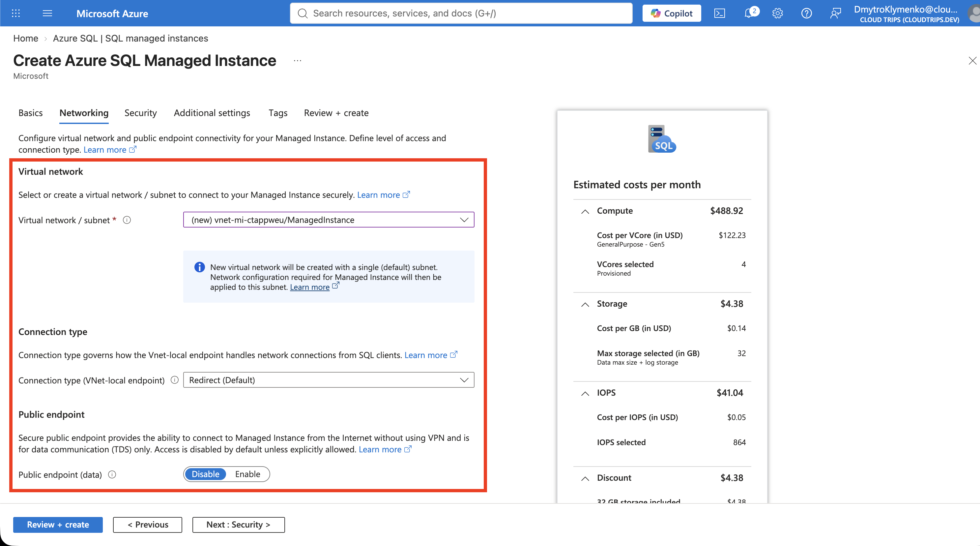Open the Help question mark icon
This screenshot has width=980, height=546.
point(806,13)
